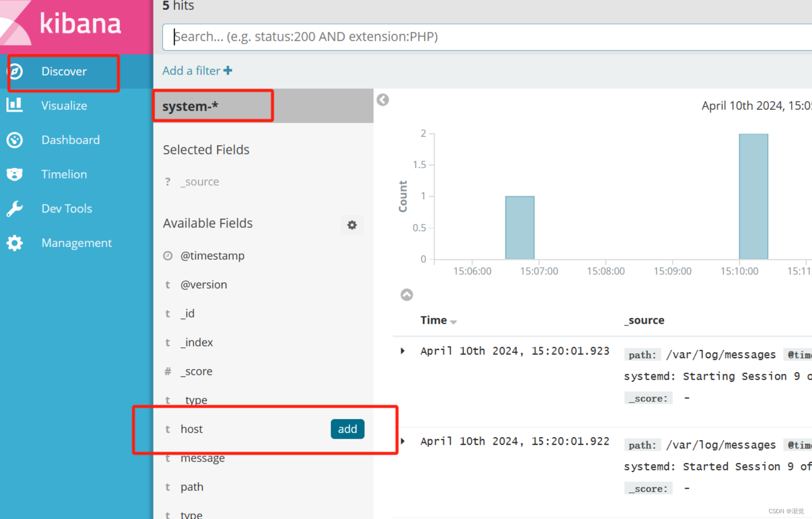Screen dimensions: 812x519
Task: Open the Visualize bar chart icon
Action: [15, 105]
